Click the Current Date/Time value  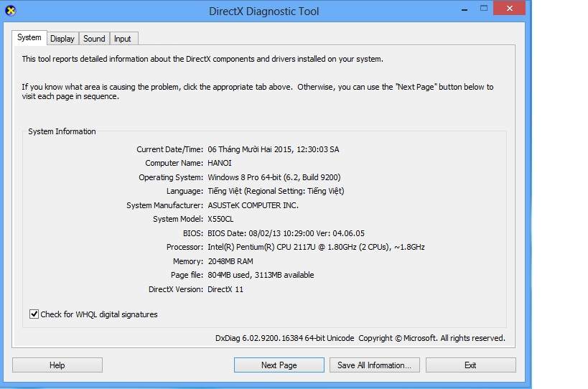tap(274, 149)
